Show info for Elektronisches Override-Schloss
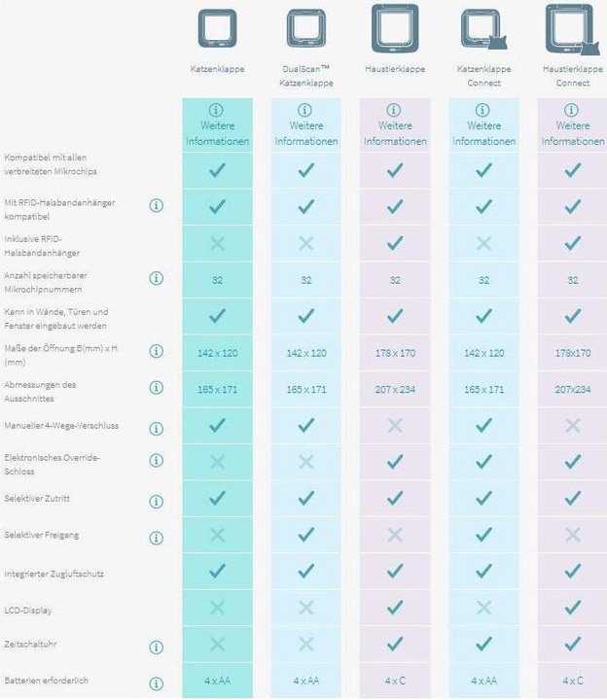 (156, 460)
